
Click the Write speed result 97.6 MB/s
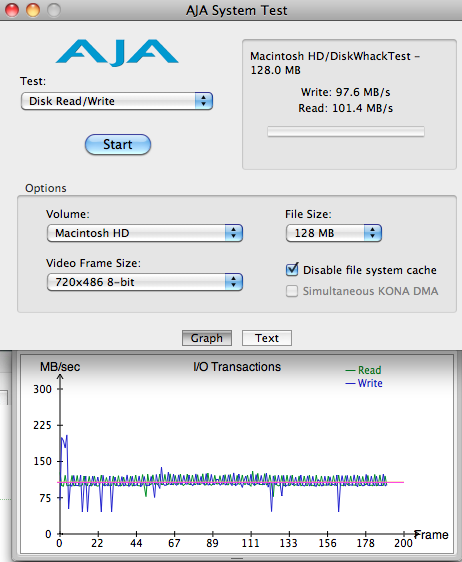coord(346,92)
